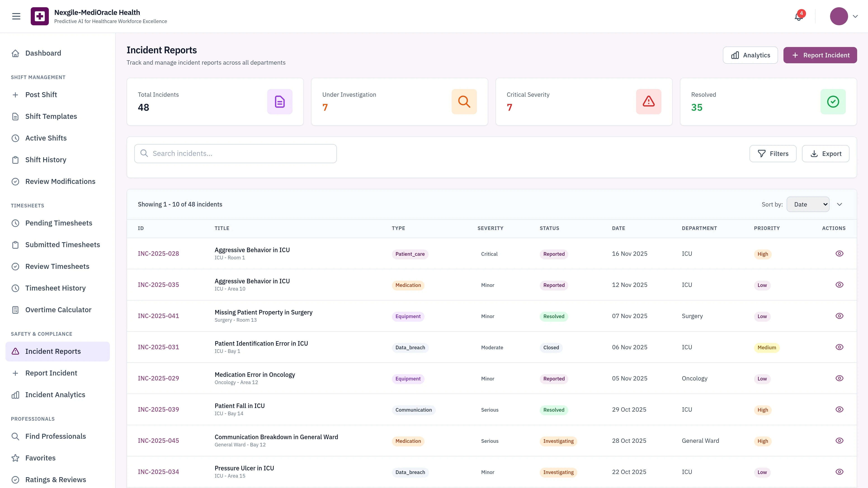
Task: Click the funnel icon in Filters
Action: [762, 154]
